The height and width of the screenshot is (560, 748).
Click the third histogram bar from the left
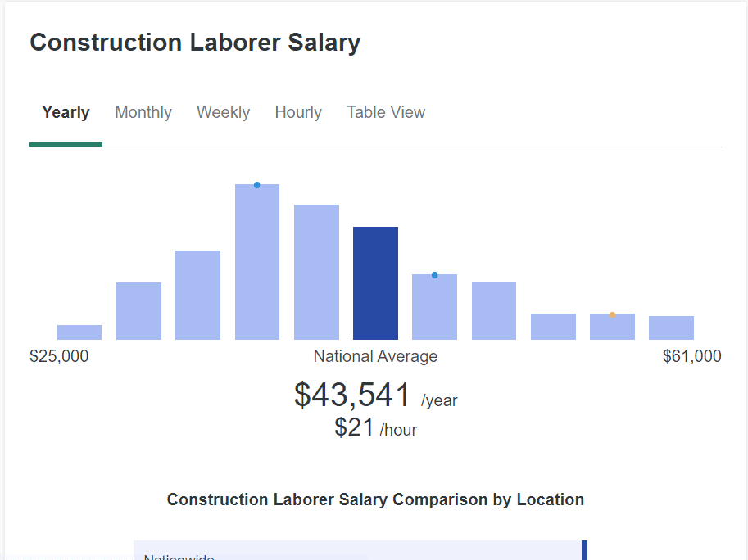pyautogui.click(x=197, y=296)
